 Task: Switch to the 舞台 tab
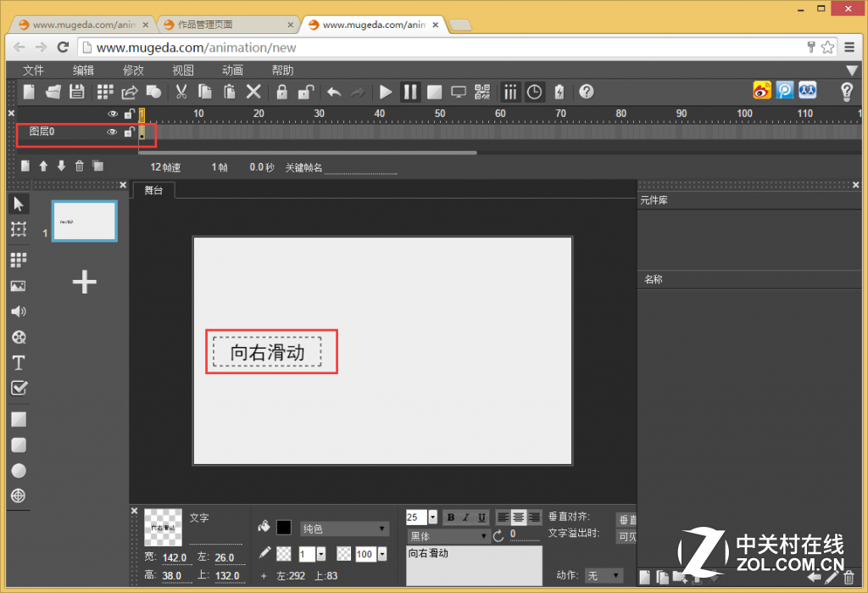[x=153, y=190]
